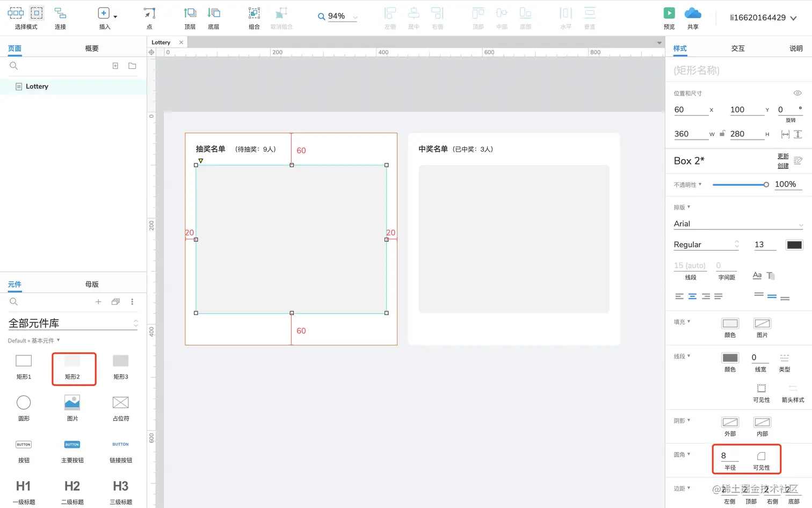Activate the selection mode (选择模式) tool
Screen dimensions: 812x508
[26, 18]
